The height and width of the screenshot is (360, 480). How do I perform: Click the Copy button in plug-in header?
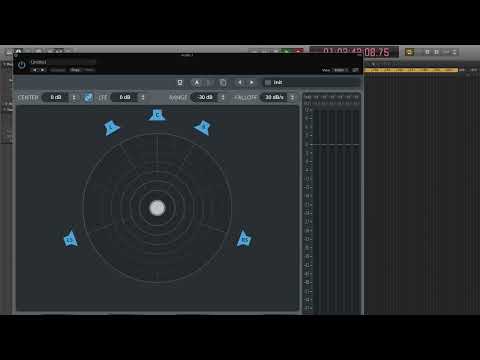pos(75,70)
